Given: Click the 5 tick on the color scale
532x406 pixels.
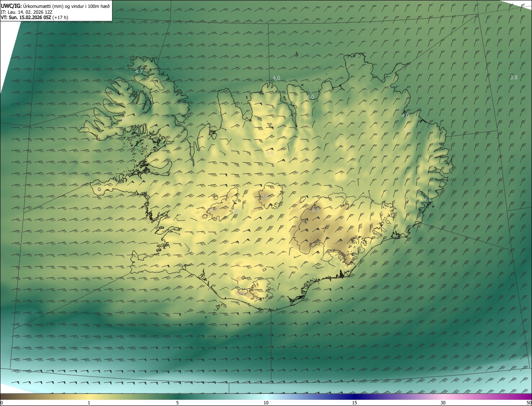Looking at the screenshot, I should coord(177,403).
